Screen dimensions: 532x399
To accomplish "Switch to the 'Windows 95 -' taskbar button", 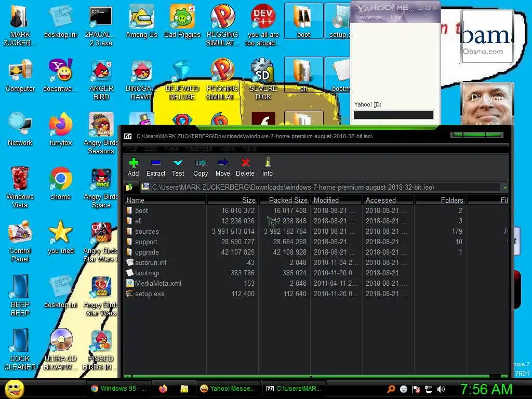I will 118,389.
